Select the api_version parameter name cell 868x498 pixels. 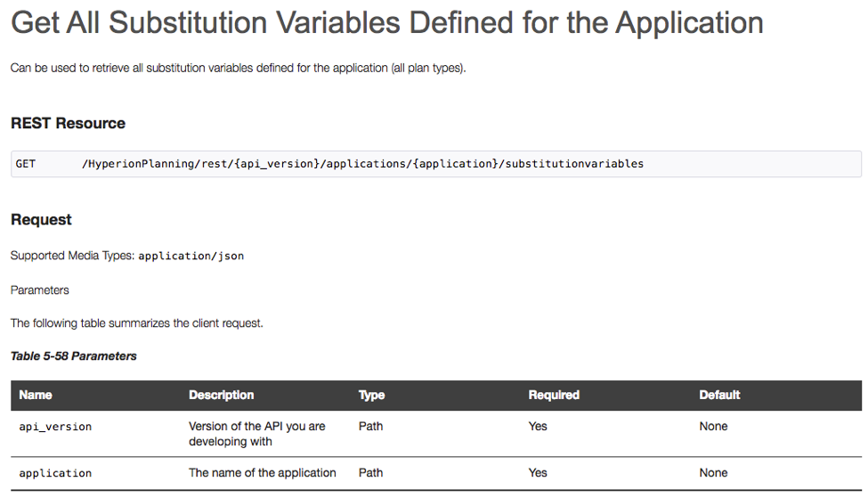pyautogui.click(x=55, y=427)
